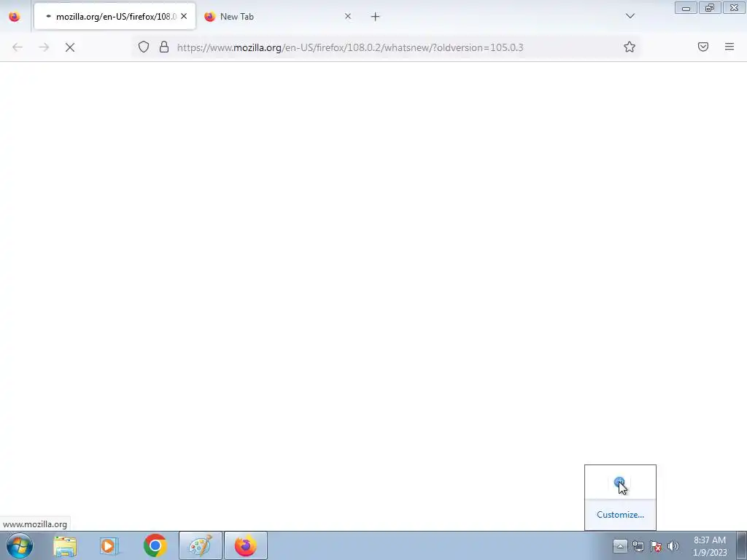747x560 pixels.
Task: Open Windows Start menu
Action: click(20, 545)
